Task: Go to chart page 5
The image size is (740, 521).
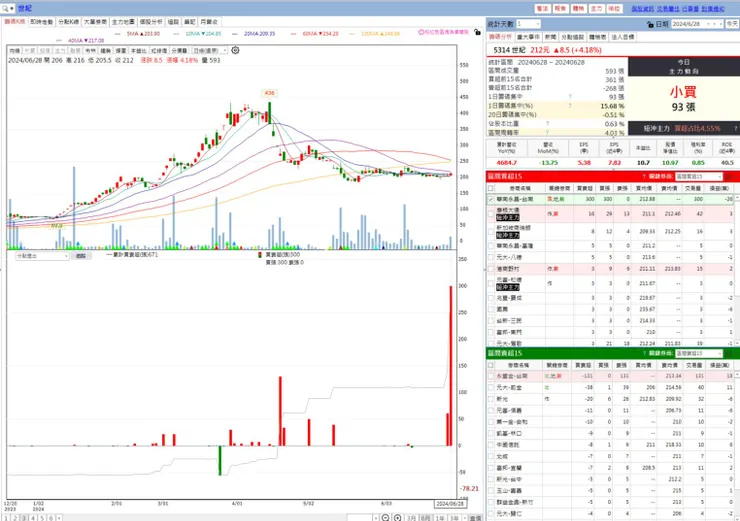Action: pos(42,518)
